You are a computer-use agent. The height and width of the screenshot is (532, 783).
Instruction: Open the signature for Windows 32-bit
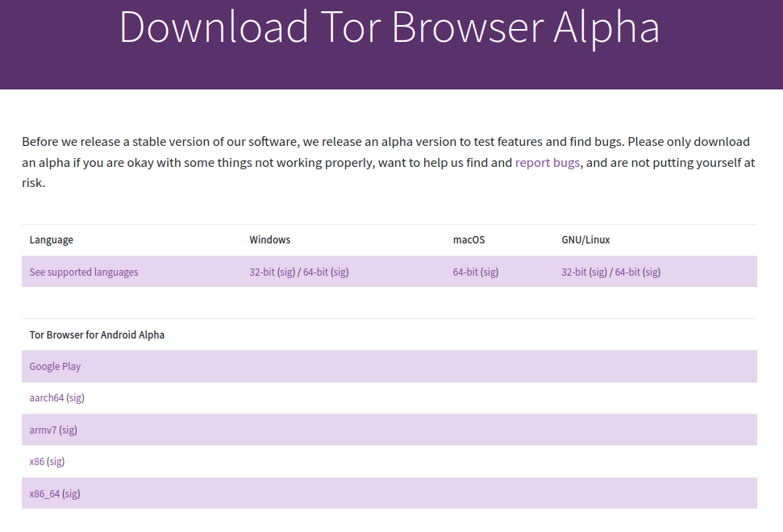click(285, 272)
